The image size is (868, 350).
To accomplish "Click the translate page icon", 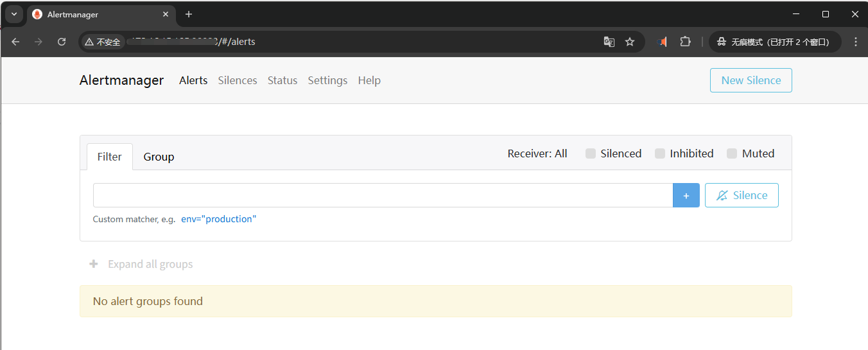I will tap(609, 42).
